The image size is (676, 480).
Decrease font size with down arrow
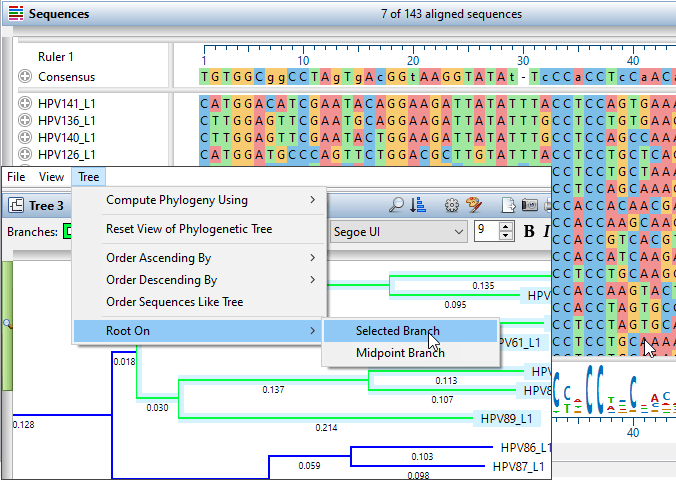pyautogui.click(x=505, y=235)
